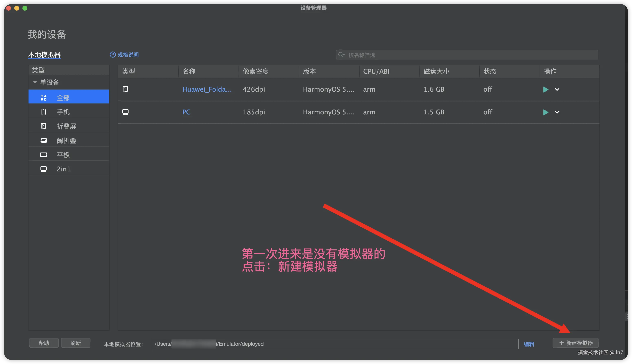Select the 全部 category icon
Image resolution: width=632 pixels, height=364 pixels.
[44, 98]
